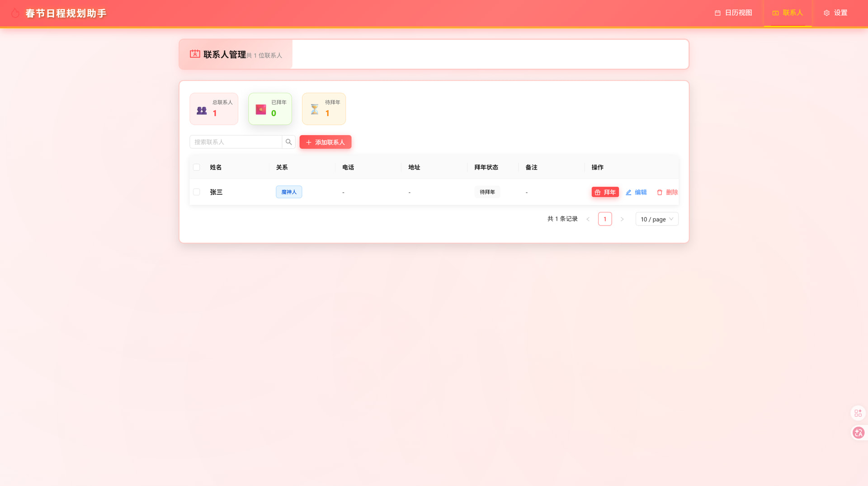Click the search magnifier icon button
This screenshot has height=486, width=868.
288,142
